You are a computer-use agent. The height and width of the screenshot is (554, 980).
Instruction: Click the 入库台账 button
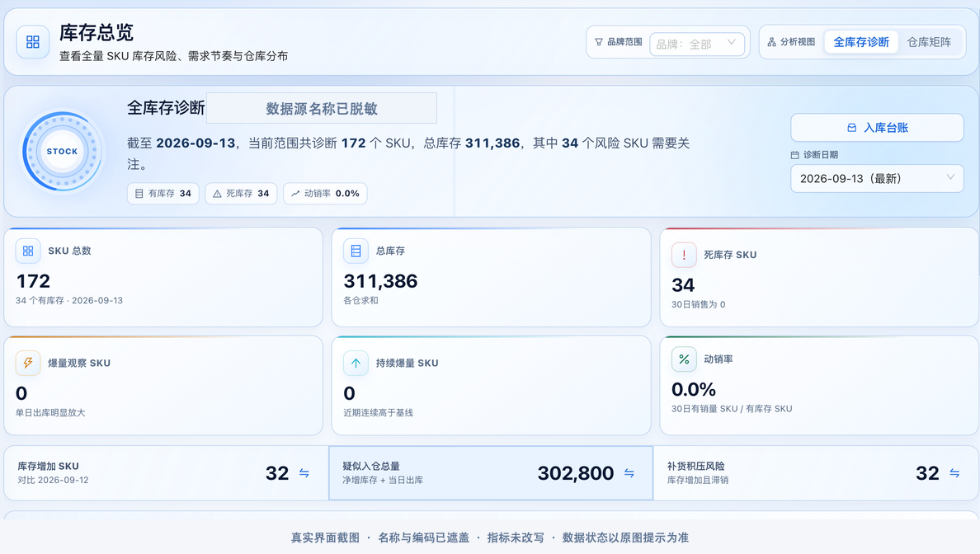point(877,128)
